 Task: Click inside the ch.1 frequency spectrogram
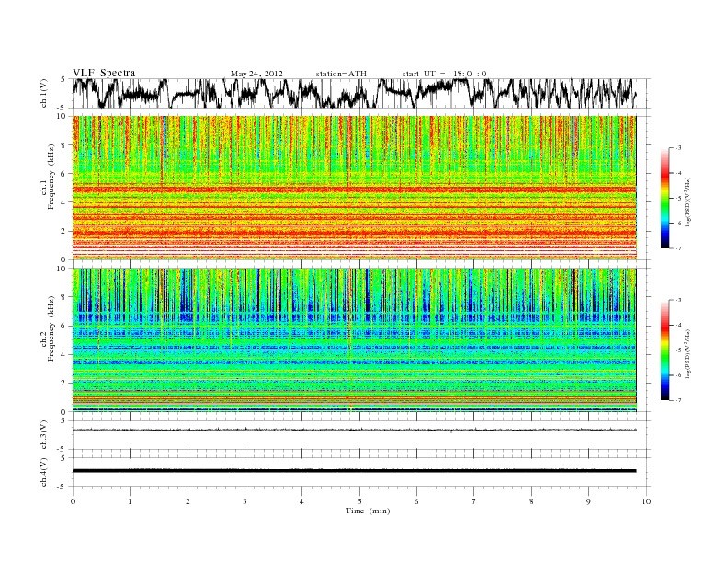pyautogui.click(x=355, y=188)
